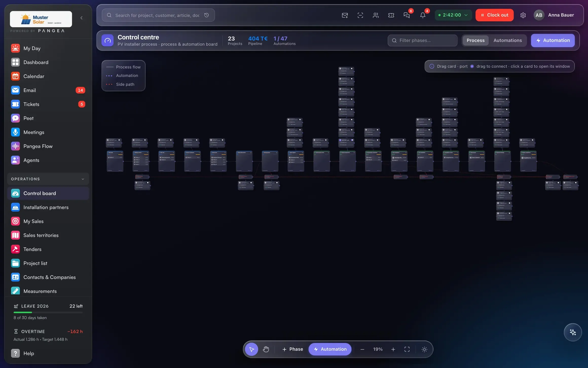
Task: Open the Dashboard page
Action: 48,62
